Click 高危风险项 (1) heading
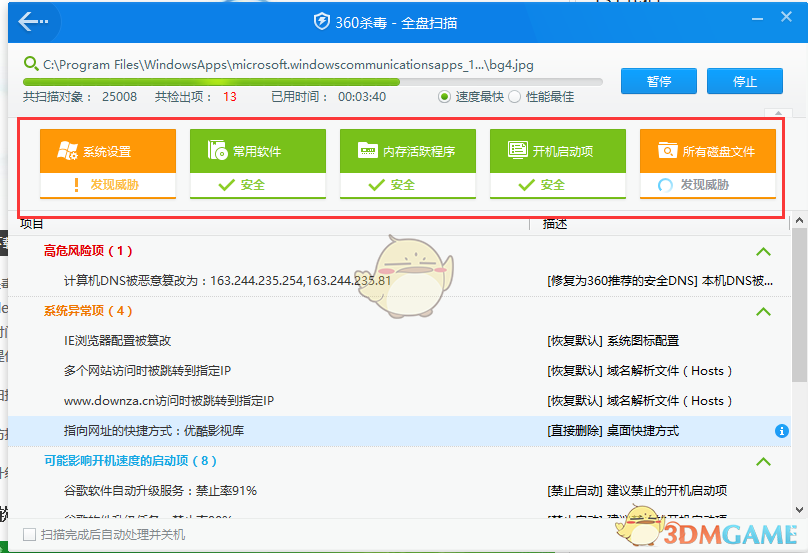Viewport: 808px width, 553px height. [x=88, y=251]
